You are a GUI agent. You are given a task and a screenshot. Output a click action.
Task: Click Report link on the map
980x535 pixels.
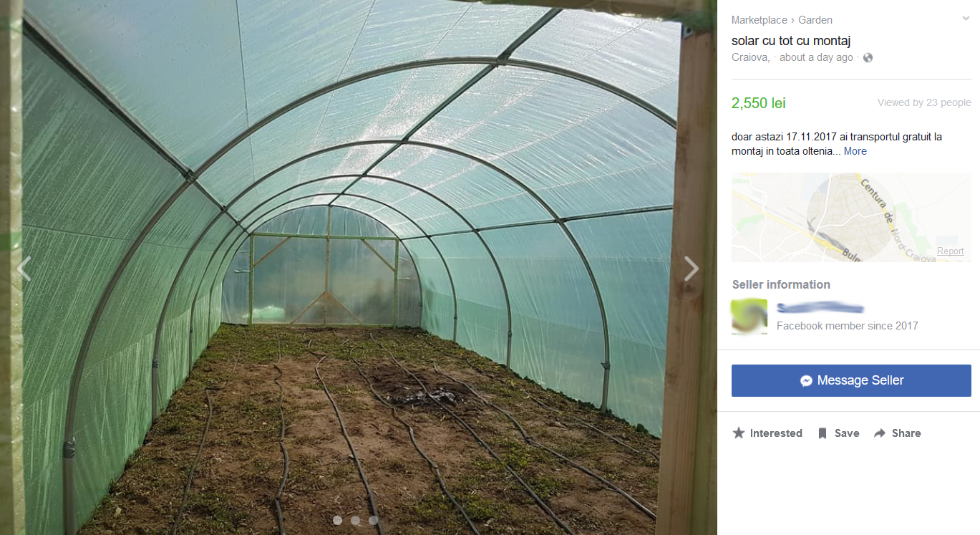950,251
